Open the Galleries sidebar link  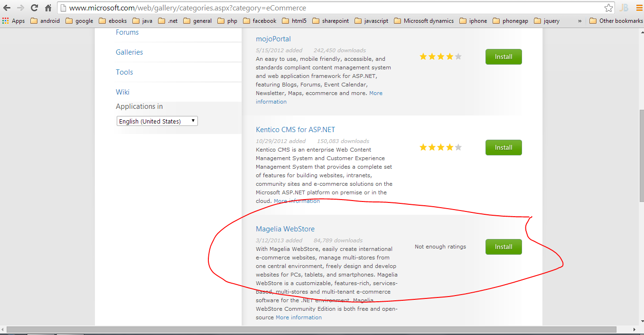pyautogui.click(x=129, y=52)
